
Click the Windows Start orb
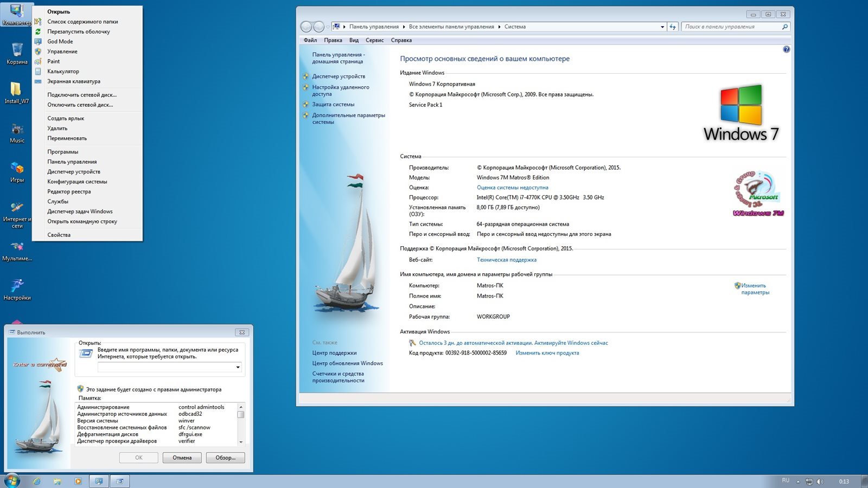click(x=12, y=480)
